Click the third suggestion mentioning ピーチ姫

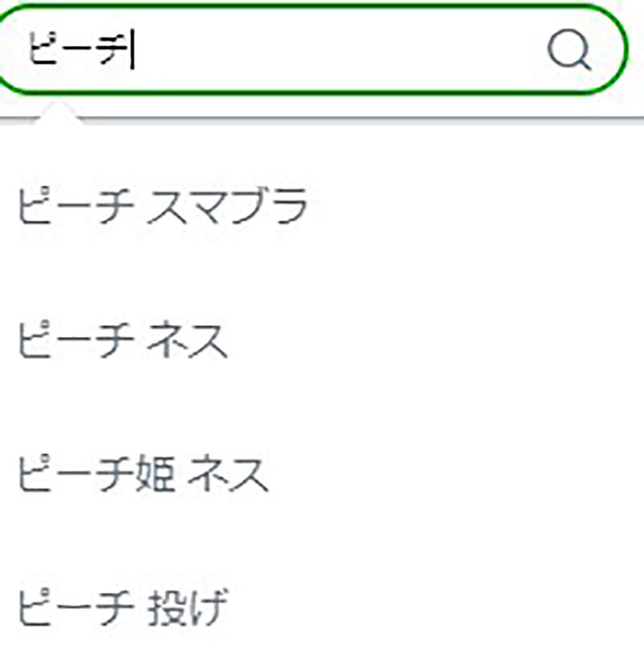click(x=145, y=475)
